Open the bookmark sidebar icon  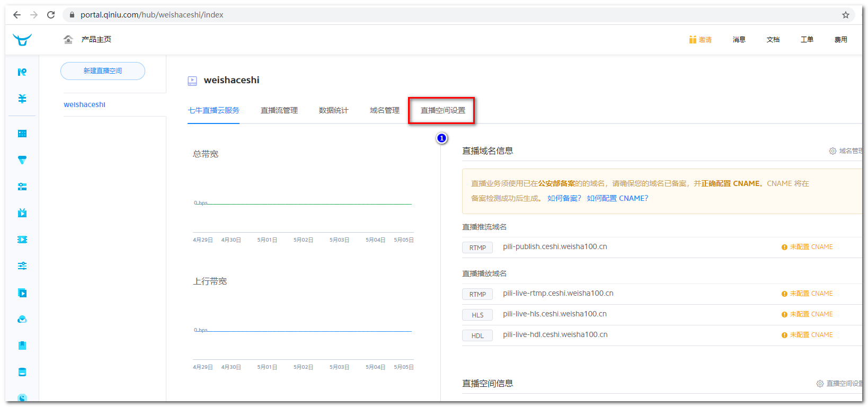22,346
